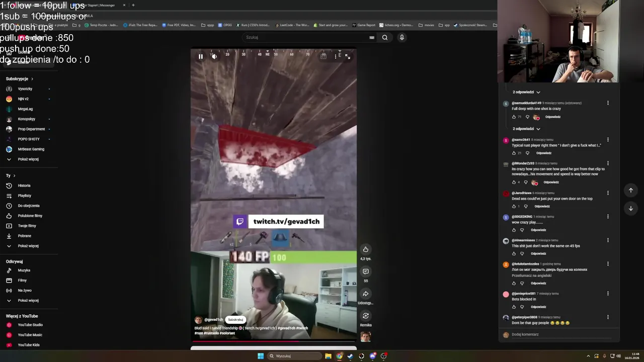Open Windows Start menu

pos(261,356)
